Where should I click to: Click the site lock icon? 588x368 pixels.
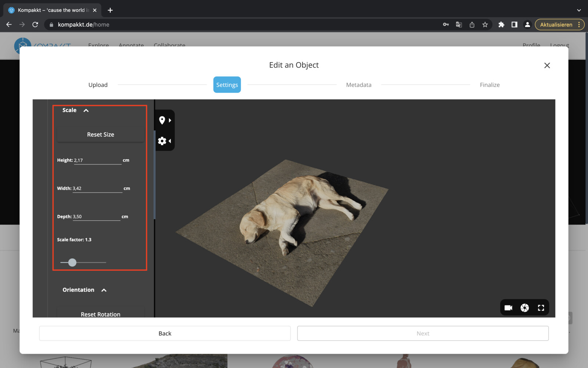pyautogui.click(x=51, y=25)
